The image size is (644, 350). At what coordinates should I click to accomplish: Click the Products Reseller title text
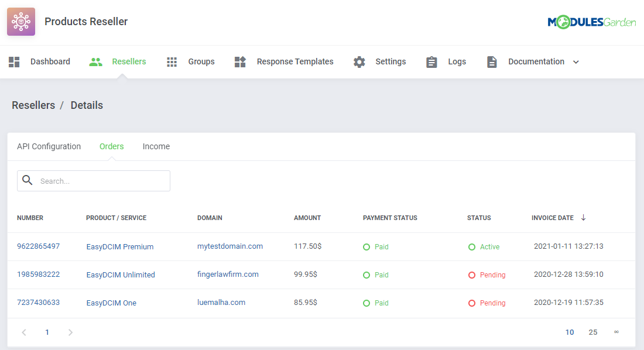point(86,21)
